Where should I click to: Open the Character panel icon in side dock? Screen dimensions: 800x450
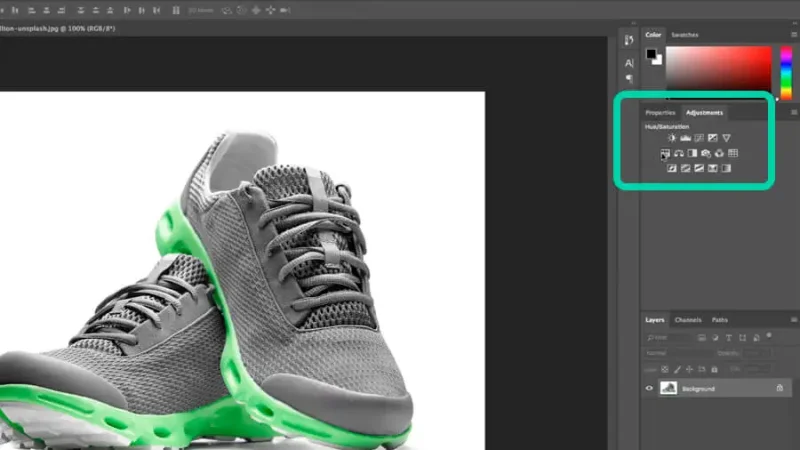(x=629, y=63)
